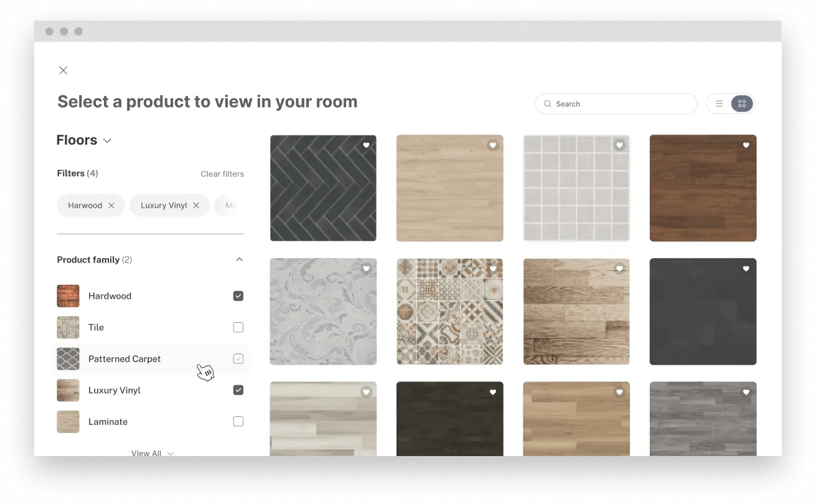Remove the Harwood filter chip

point(111,205)
